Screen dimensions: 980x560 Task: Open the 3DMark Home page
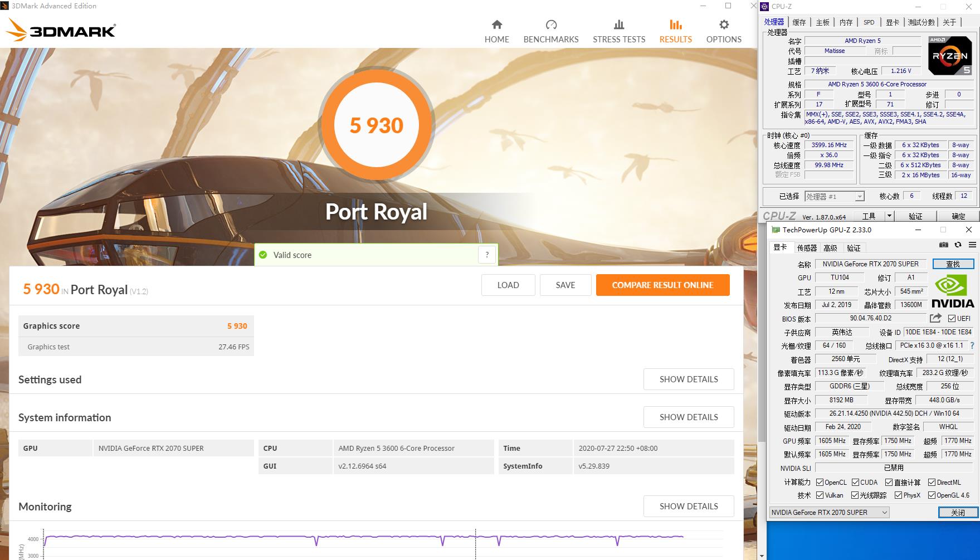tap(496, 31)
